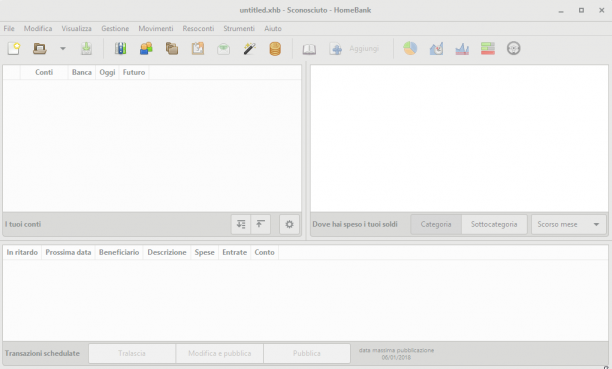Open the Strumenti menu

tap(239, 29)
